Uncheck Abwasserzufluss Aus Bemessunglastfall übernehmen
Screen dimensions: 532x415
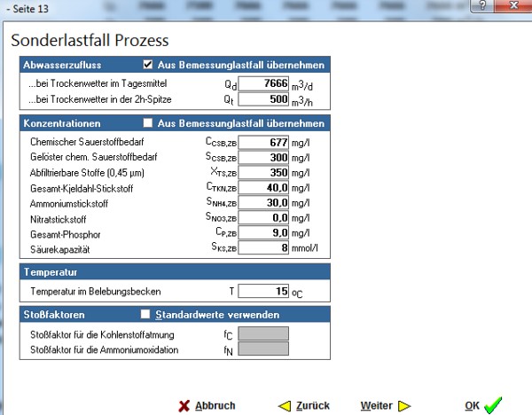(x=148, y=65)
